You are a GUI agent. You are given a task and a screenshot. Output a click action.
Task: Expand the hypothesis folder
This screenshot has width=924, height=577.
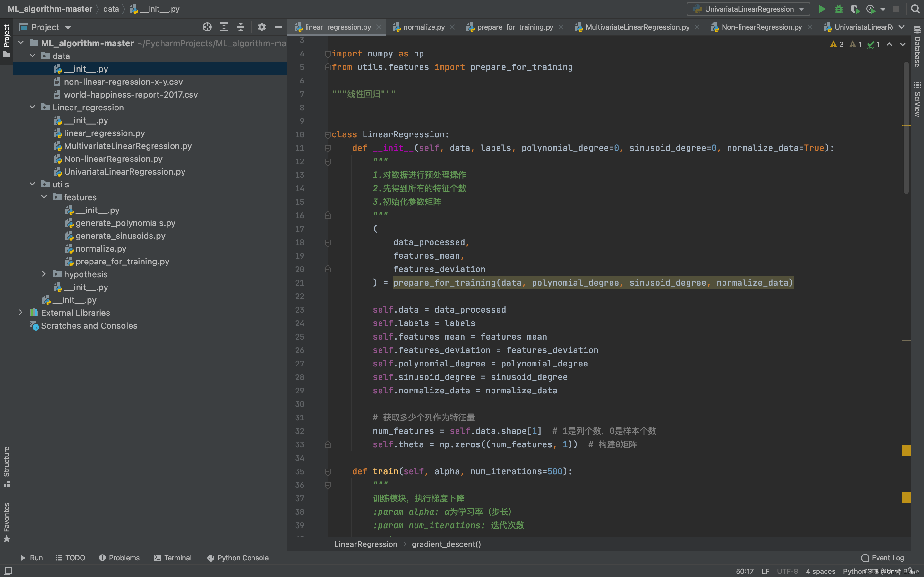[44, 274]
